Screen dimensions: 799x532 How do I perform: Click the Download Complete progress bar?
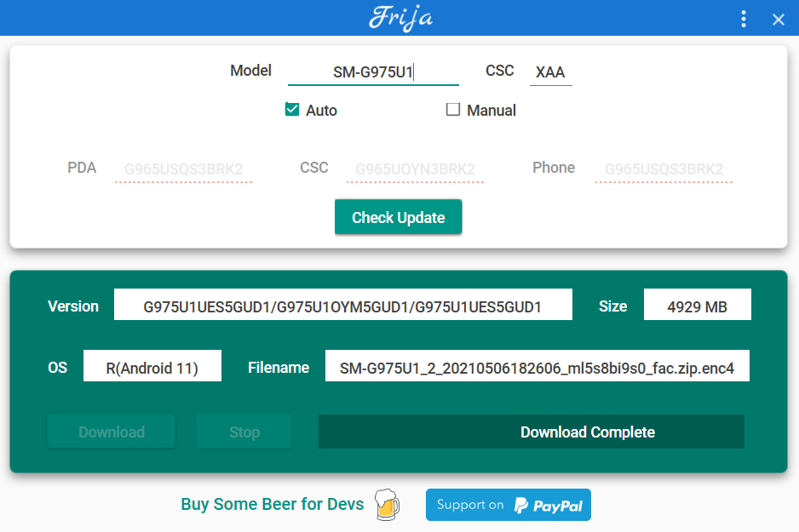(x=531, y=432)
